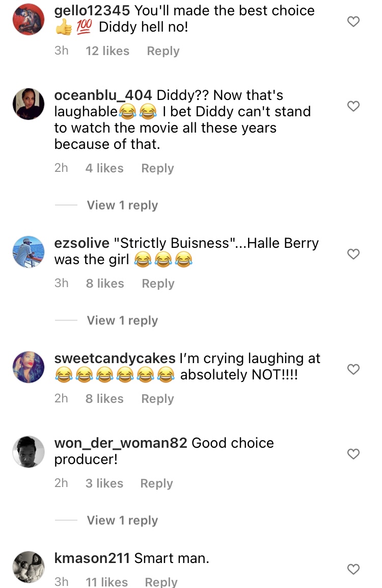Screen dimensions: 382x588
Task: Tap Reply under kmason211's comment
Action: click(x=161, y=582)
